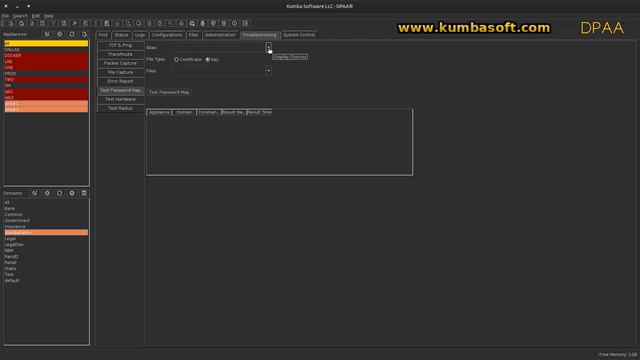The image size is (640, 360).
Task: Select the DOCKER appliance
Action: tap(46, 55)
